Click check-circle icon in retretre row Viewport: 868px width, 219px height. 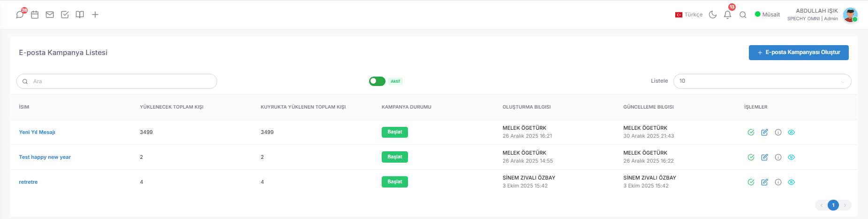coord(751,182)
